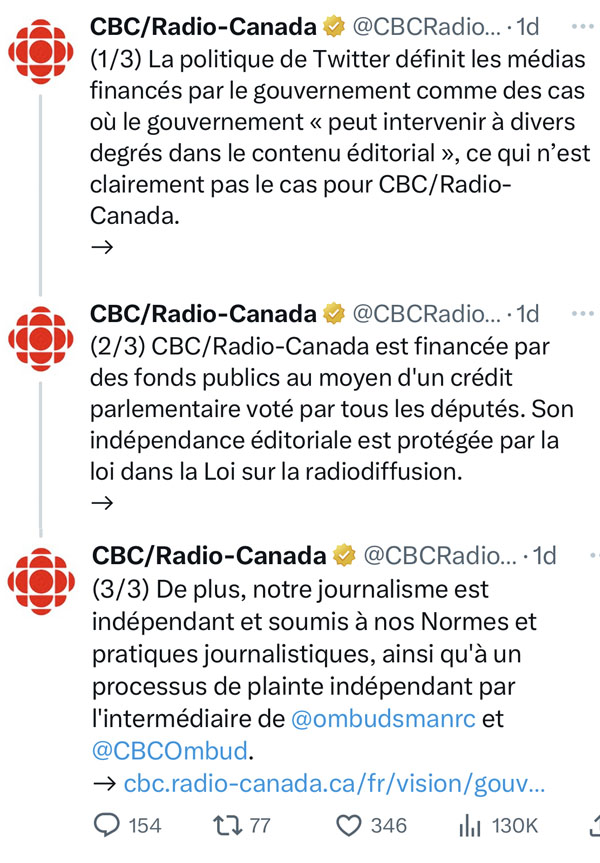Open CBC avatar on the first tweet
This screenshot has height=863, width=600.
[41, 52]
